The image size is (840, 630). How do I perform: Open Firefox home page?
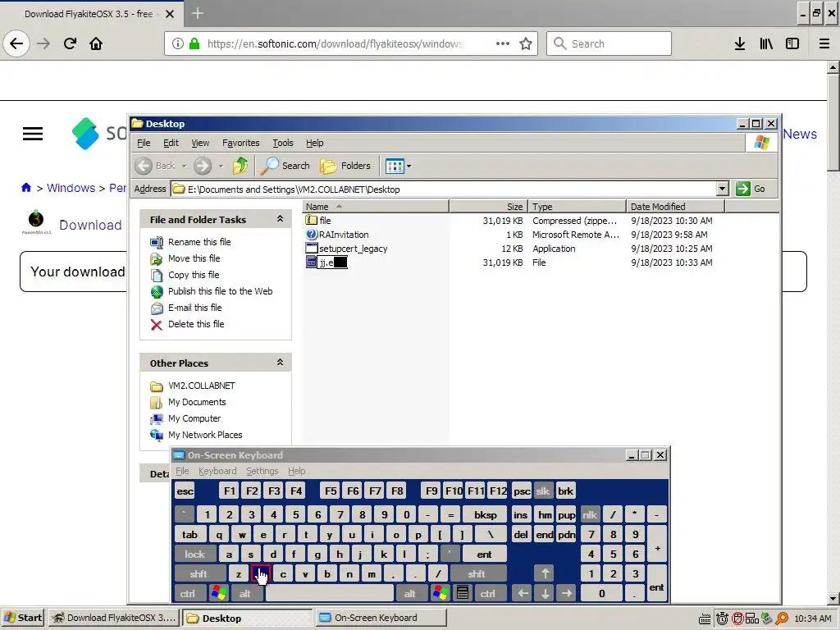(x=96, y=43)
